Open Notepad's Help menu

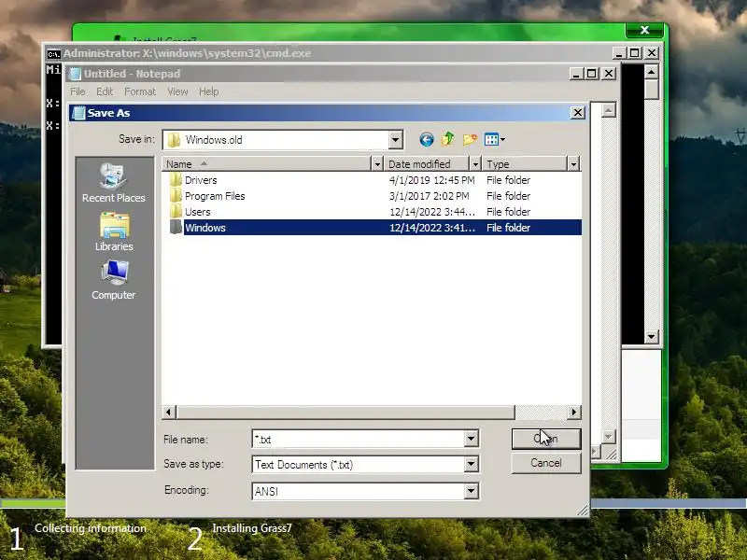tap(208, 91)
